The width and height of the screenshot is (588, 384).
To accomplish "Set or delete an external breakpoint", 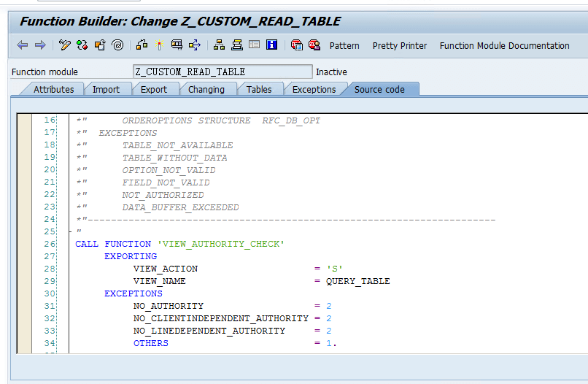I will point(314,45).
